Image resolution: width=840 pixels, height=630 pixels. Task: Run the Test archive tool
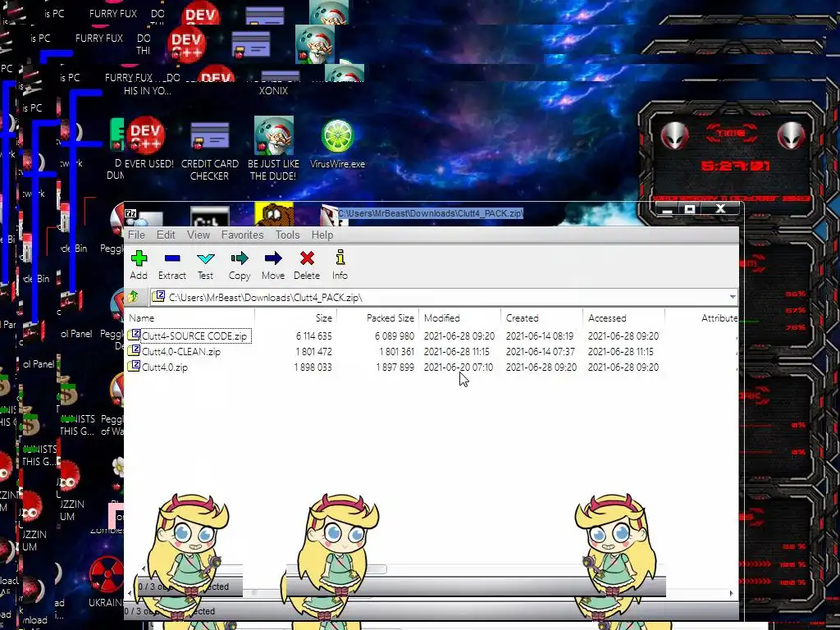(x=205, y=265)
